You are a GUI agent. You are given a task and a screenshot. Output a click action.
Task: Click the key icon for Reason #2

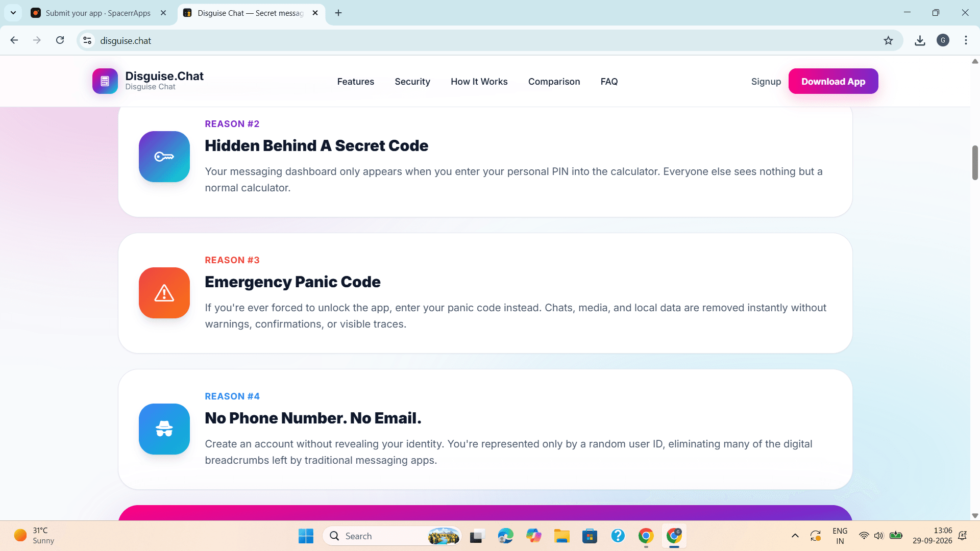tap(164, 157)
